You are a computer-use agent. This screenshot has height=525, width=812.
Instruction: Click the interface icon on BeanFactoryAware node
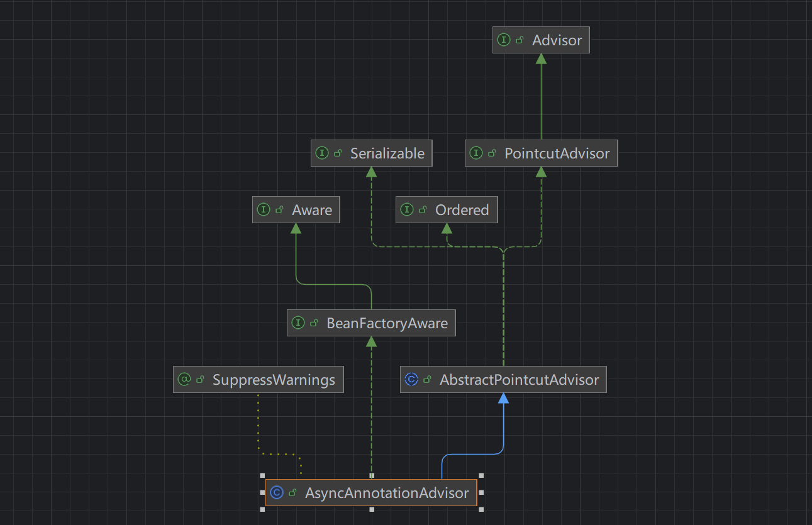(298, 323)
